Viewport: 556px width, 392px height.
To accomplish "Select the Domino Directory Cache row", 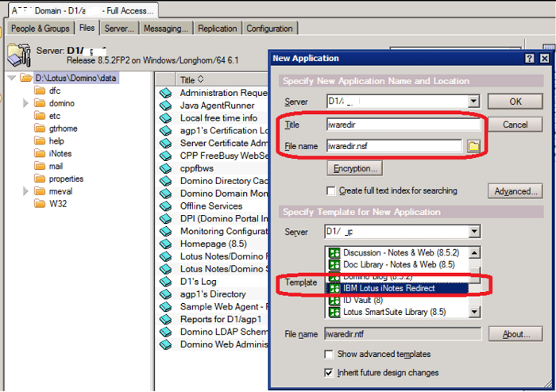I will click(213, 181).
